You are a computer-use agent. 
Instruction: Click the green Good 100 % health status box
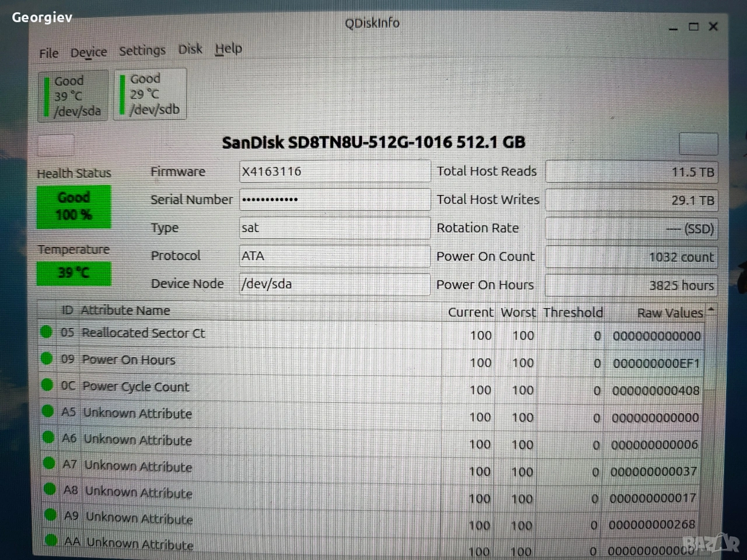[x=74, y=206]
